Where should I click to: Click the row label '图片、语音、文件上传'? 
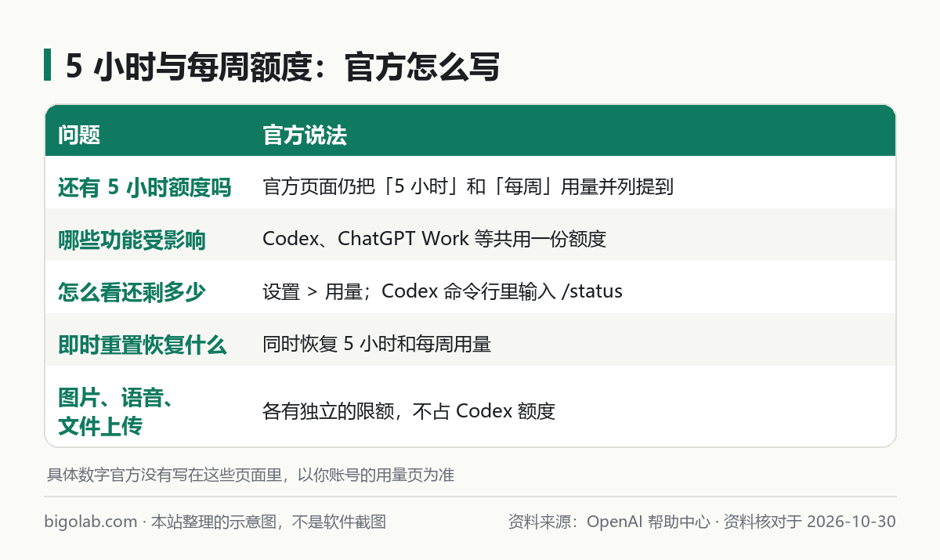click(116, 412)
